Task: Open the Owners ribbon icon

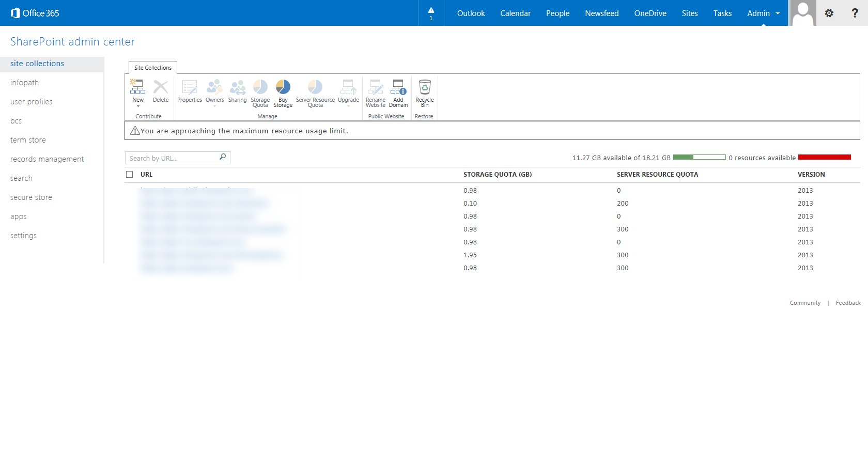Action: tap(214, 87)
